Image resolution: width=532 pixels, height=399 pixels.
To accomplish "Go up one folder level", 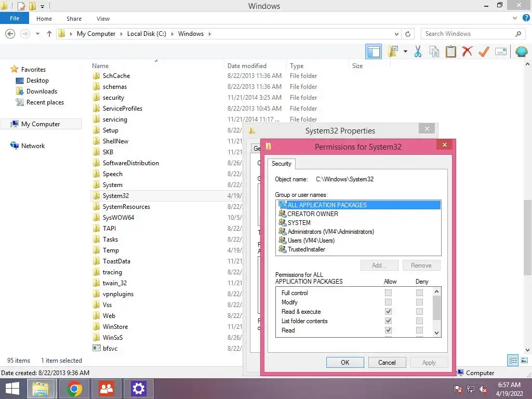I will 49,34.
